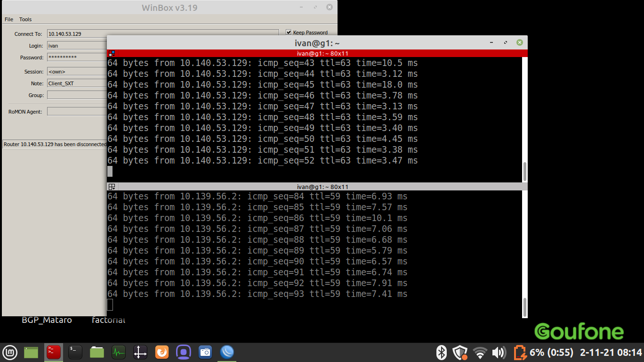The width and height of the screenshot is (644, 362).
Task: Click the ping line with icmp_seq=43
Action: click(x=263, y=63)
